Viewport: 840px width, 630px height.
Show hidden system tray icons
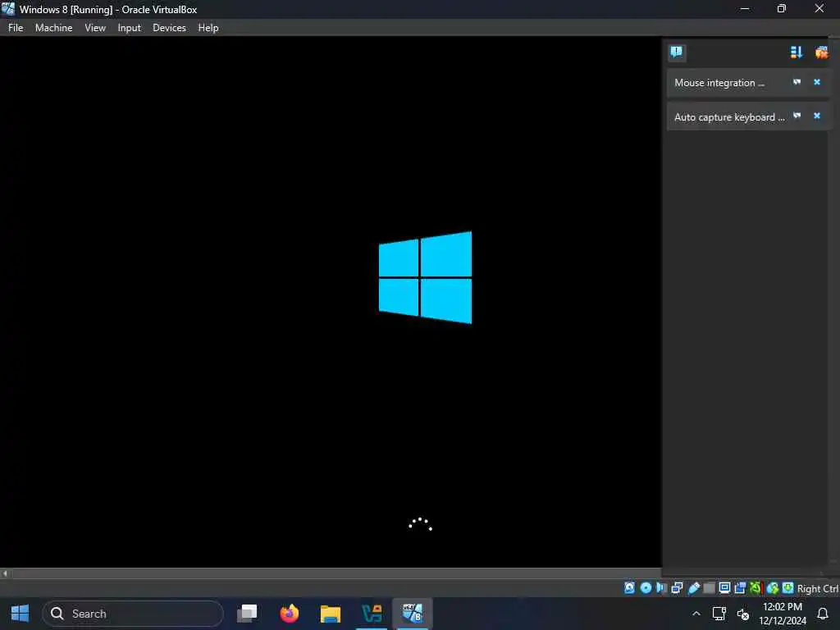tap(696, 614)
